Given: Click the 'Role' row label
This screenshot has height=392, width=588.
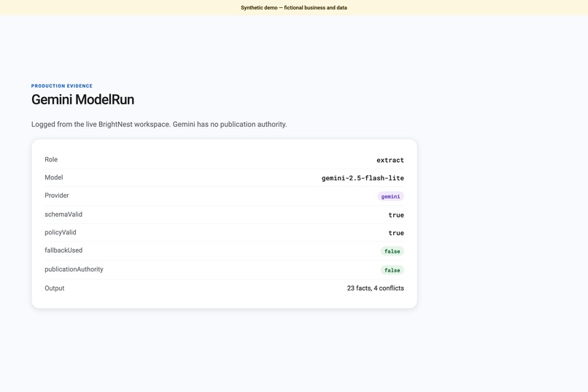Looking at the screenshot, I should [51, 159].
